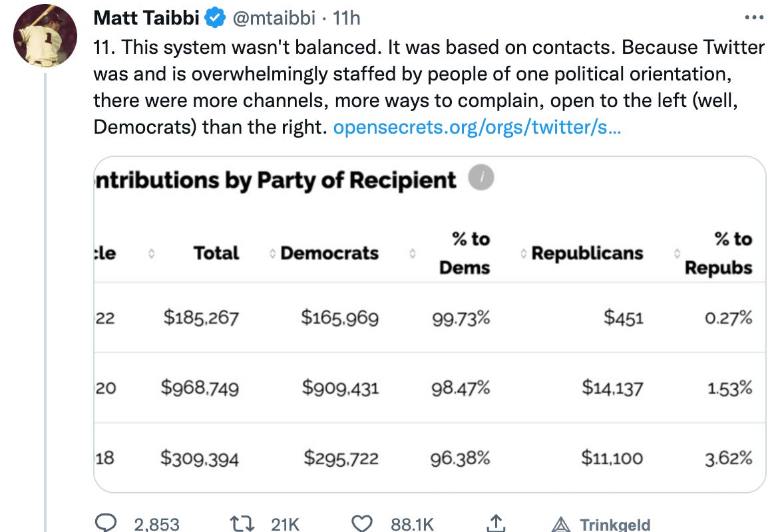Sort by the Total column arrows
This screenshot has width=784, height=532.
152,254
